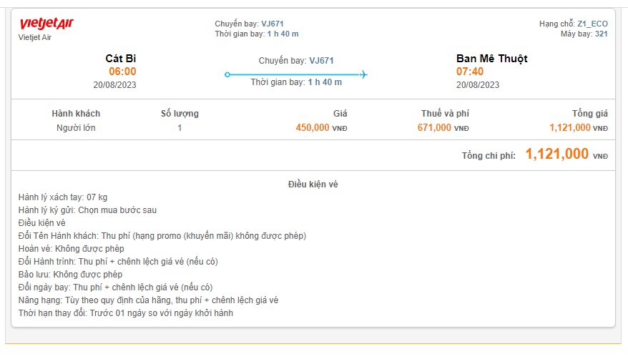This screenshot has width=628, height=364.
Task: Click the Hoàn vé refund condition line
Action: [x=71, y=249]
